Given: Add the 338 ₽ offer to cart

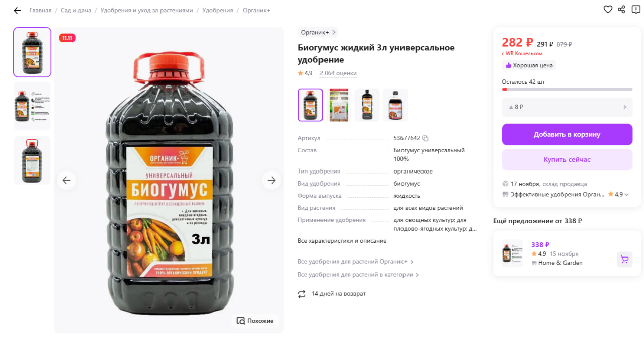Looking at the screenshot, I should 624,260.
